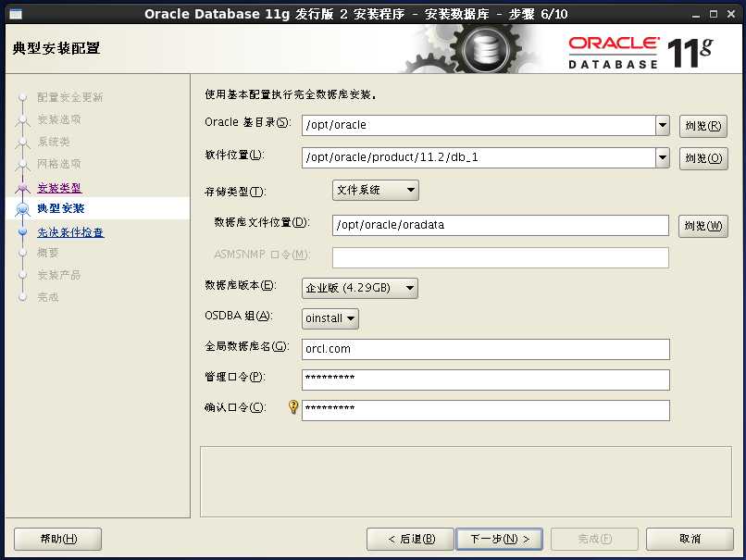This screenshot has height=560, width=746.
Task: Click the 确认口令 password field
Action: coord(486,410)
